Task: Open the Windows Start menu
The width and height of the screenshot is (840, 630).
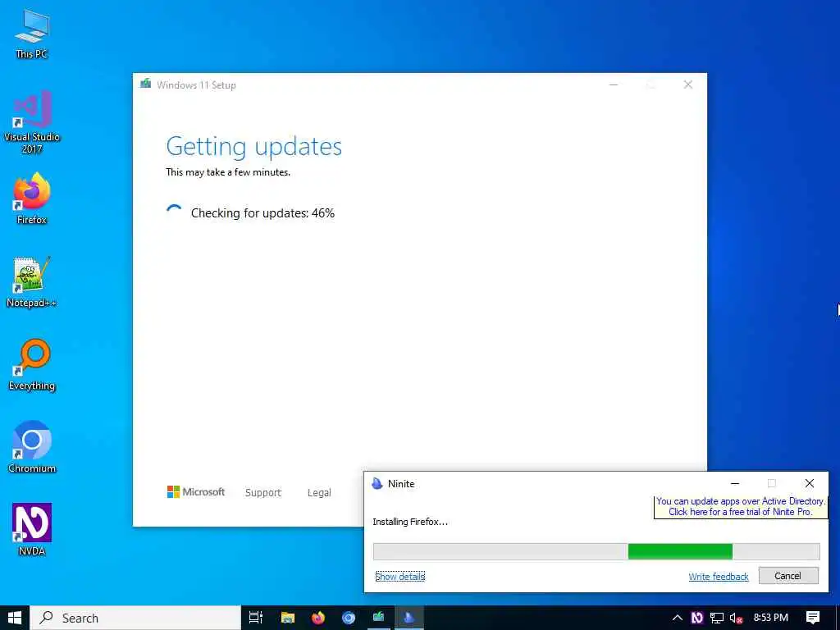Action: point(15,618)
